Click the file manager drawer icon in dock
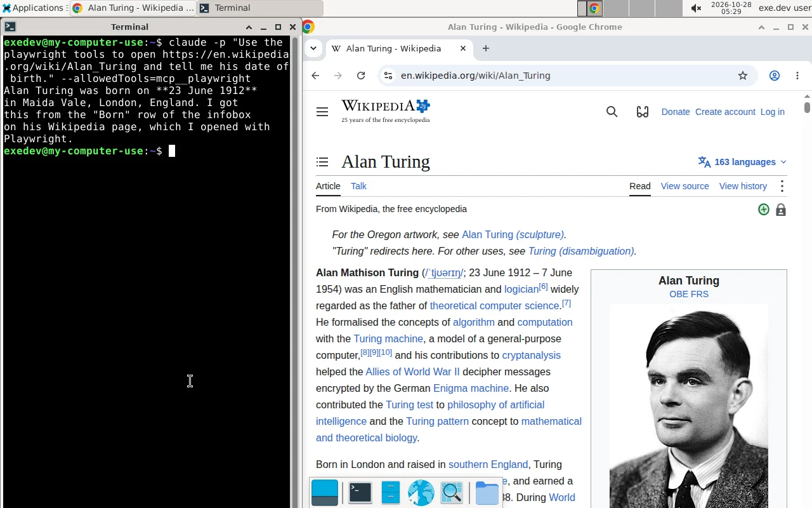The height and width of the screenshot is (508, 812). click(391, 493)
